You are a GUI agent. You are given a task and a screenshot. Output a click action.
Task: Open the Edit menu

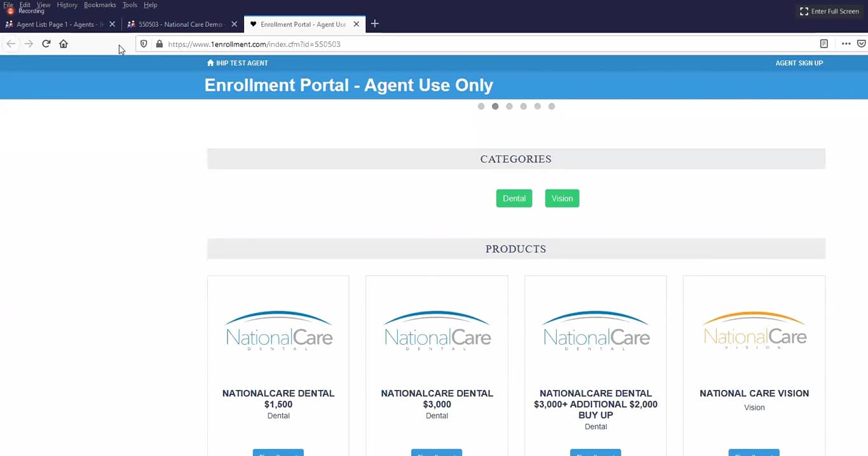[25, 4]
